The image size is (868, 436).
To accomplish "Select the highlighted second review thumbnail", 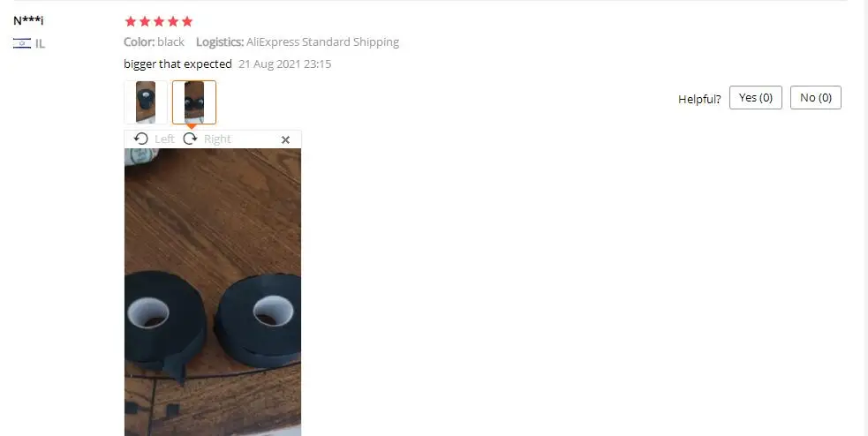I will pyautogui.click(x=194, y=102).
